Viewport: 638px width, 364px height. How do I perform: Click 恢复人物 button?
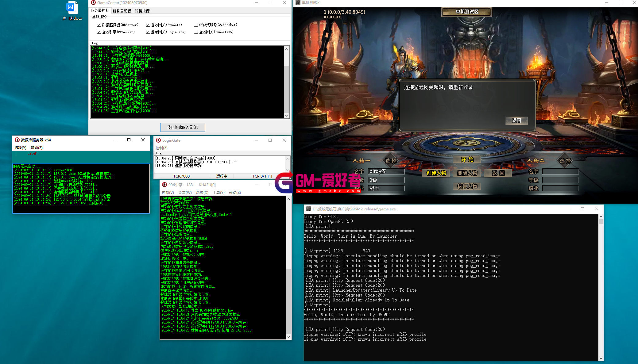[x=467, y=186]
